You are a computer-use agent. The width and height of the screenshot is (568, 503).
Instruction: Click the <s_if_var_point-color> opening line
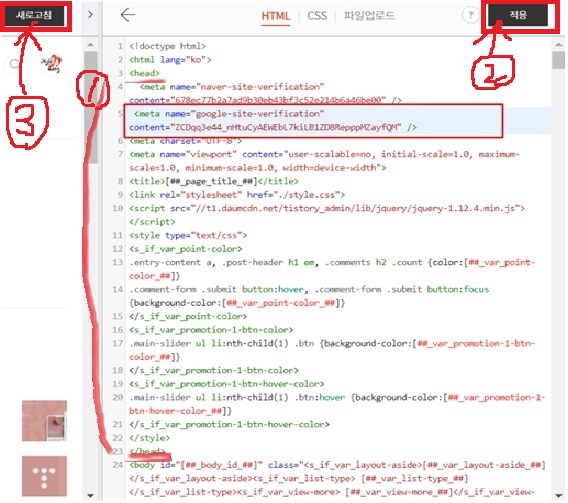[x=185, y=249]
